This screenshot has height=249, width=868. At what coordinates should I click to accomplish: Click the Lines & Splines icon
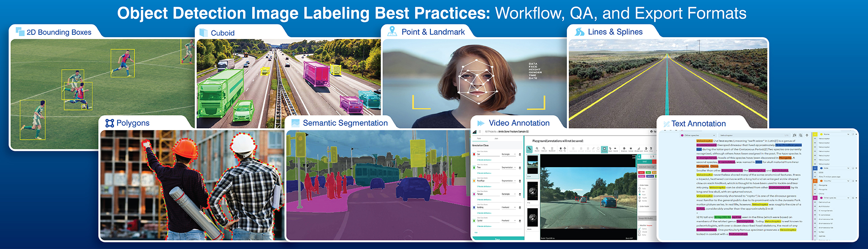(x=579, y=32)
